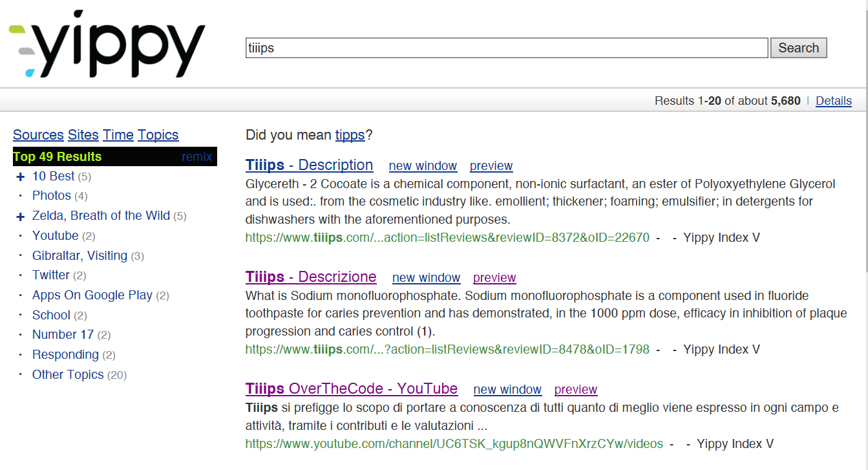868x470 pixels.
Task: Follow the 'tipps' spelling suggestion
Action: pyautogui.click(x=350, y=135)
